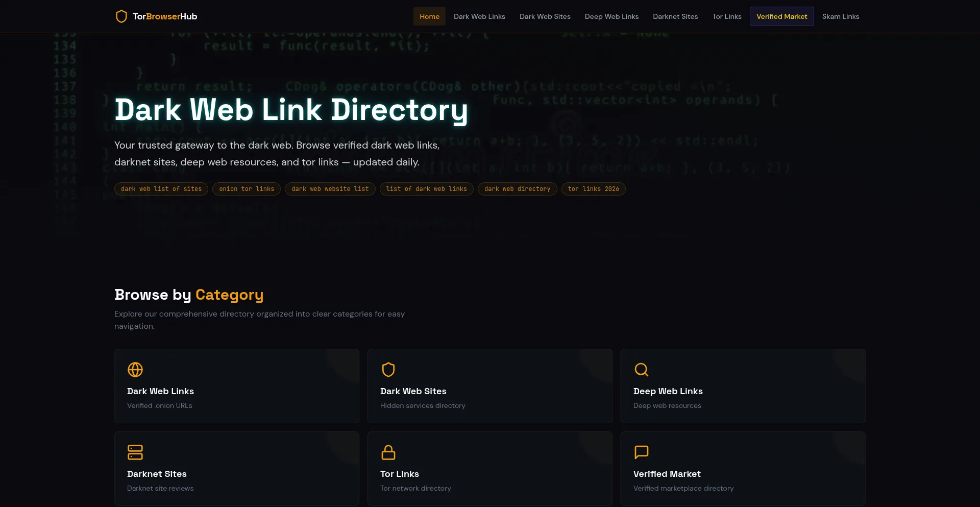This screenshot has height=507, width=980.
Task: Select Deep Web Links nav item
Action: point(611,16)
